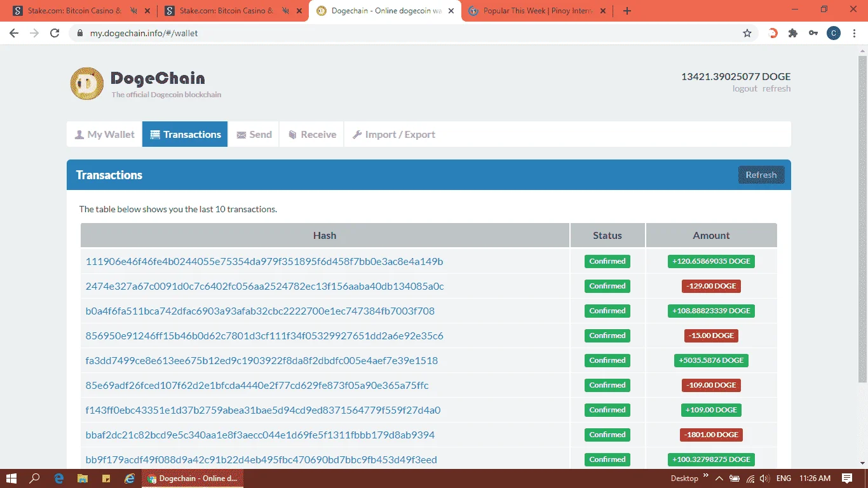Screen dimensions: 868x488
Task: Show hidden system tray icons
Action: (719, 478)
